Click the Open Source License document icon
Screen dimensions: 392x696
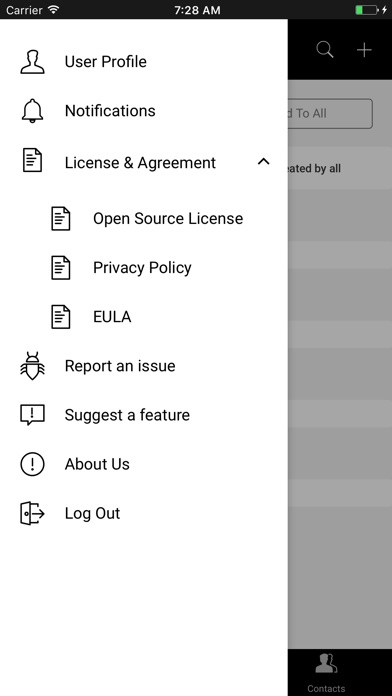(61, 218)
